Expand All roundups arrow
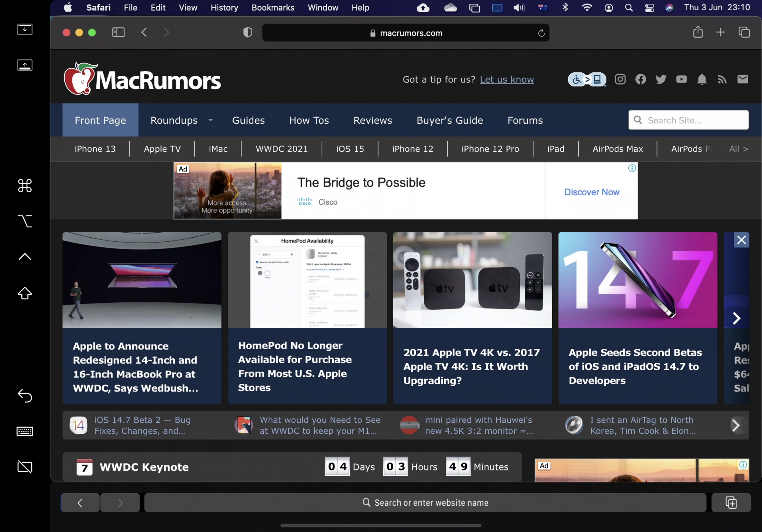Image resolution: width=762 pixels, height=532 pixels. pyautogui.click(x=739, y=149)
